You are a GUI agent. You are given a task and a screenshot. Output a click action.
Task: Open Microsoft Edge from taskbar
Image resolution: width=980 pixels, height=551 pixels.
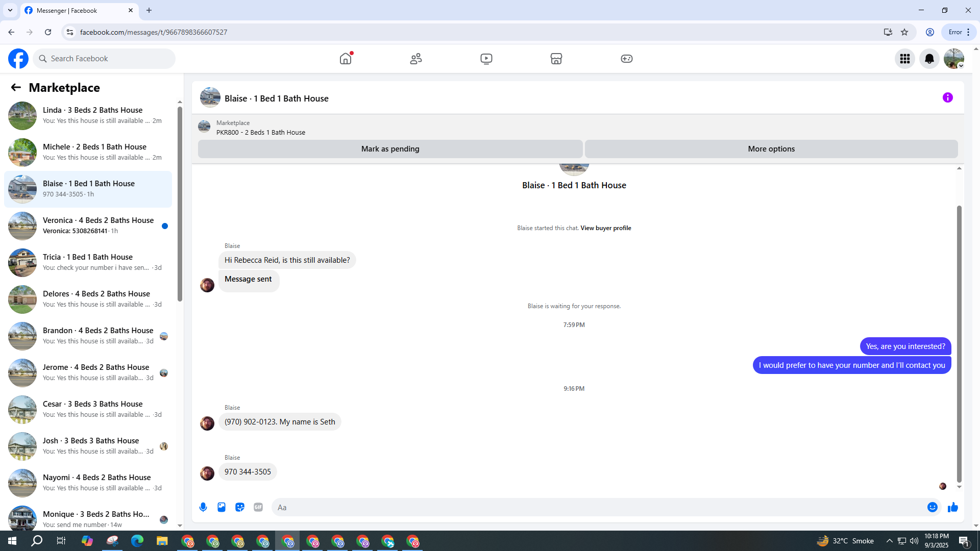[x=137, y=541]
